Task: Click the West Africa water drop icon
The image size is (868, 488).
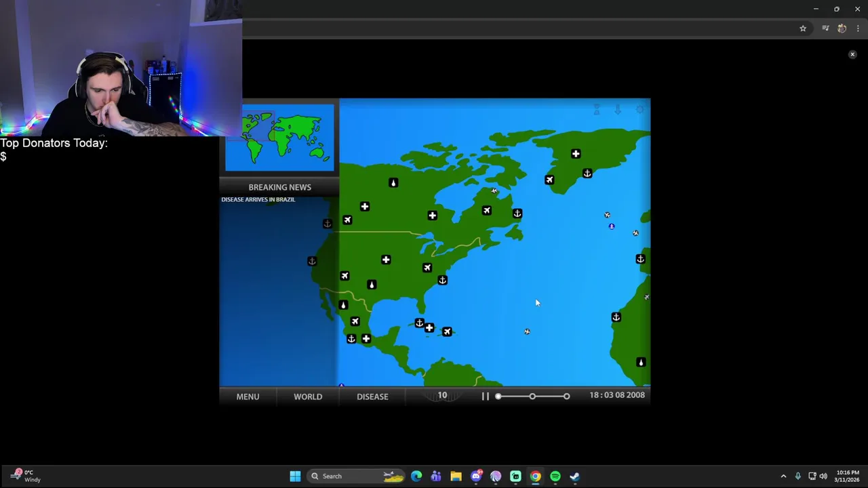Action: [x=641, y=363]
